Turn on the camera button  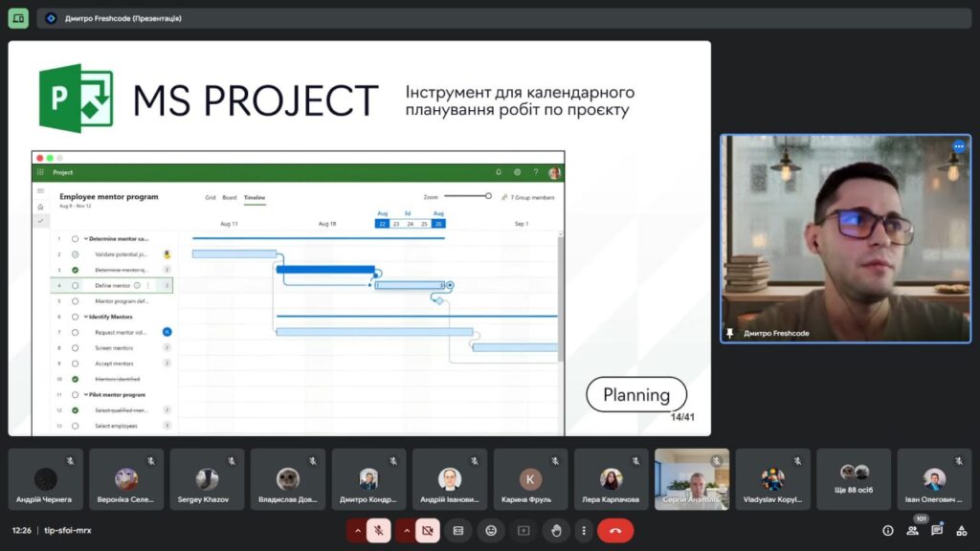point(428,530)
